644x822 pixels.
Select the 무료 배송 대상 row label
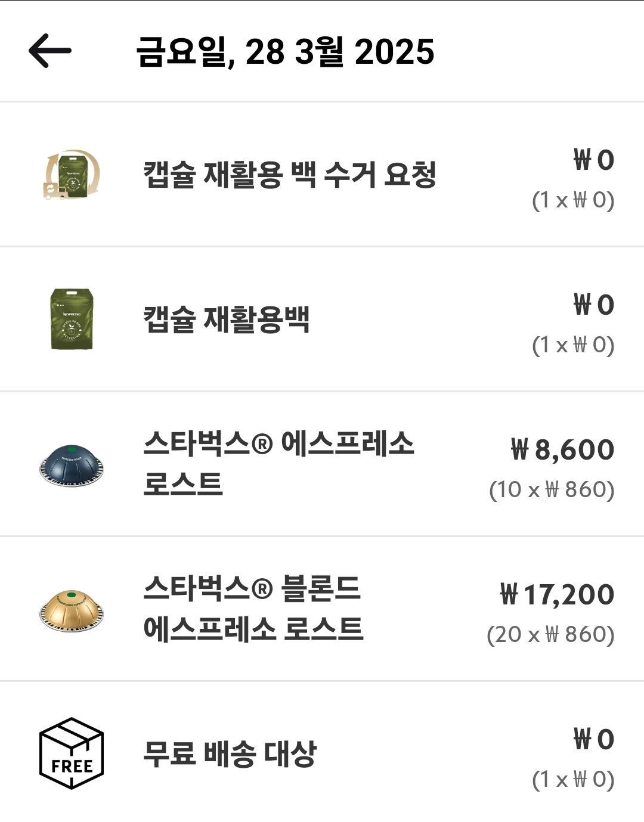point(230,754)
